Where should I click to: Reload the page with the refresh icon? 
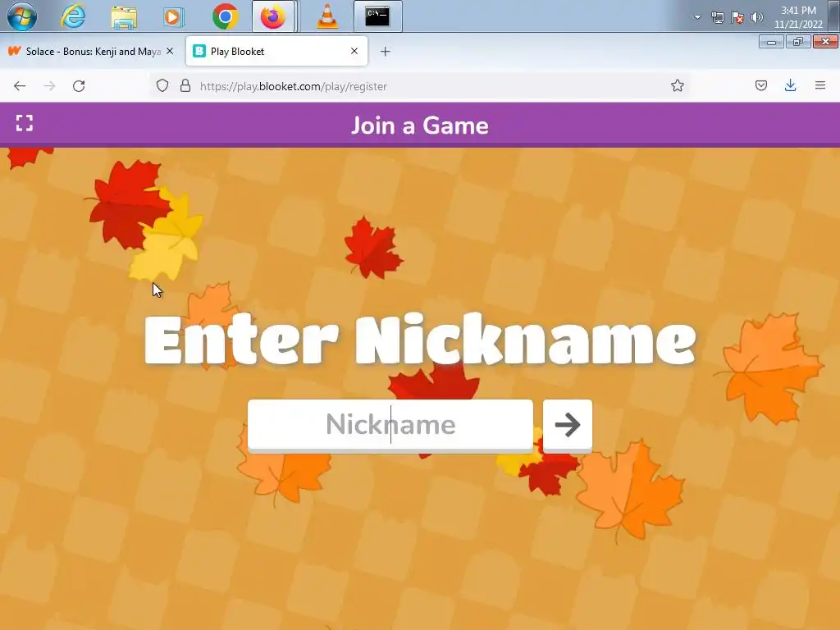coord(79,85)
